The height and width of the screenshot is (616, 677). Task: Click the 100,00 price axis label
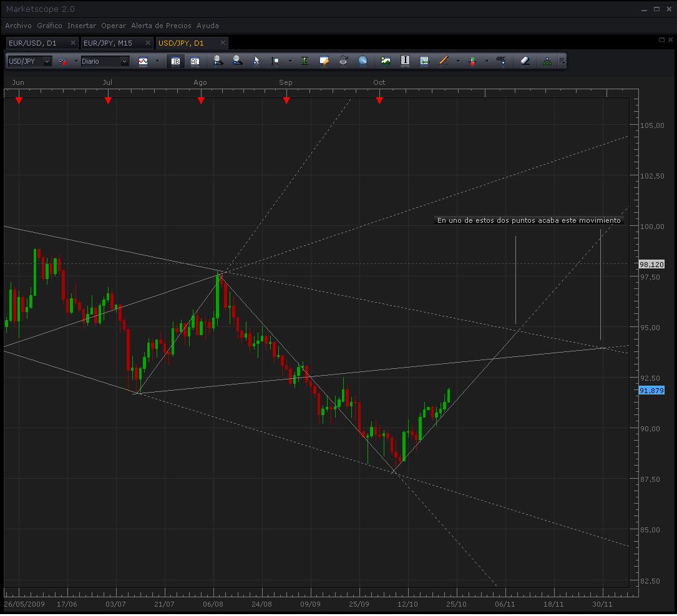pos(652,227)
